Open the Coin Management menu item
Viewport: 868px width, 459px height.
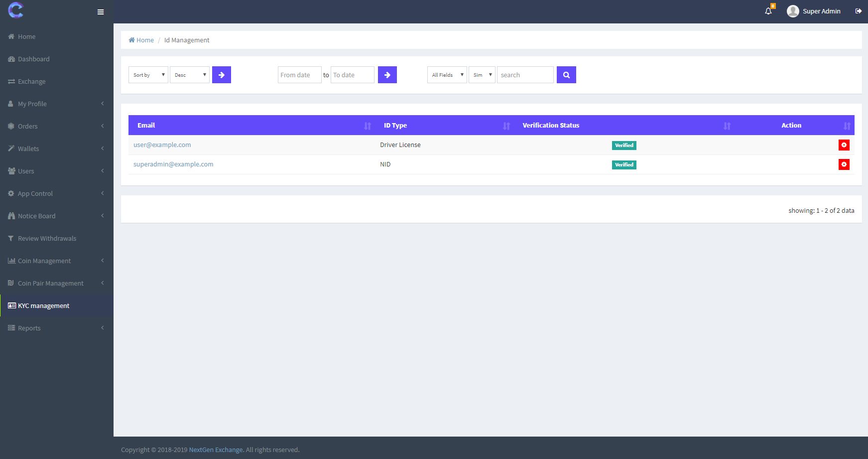57,261
